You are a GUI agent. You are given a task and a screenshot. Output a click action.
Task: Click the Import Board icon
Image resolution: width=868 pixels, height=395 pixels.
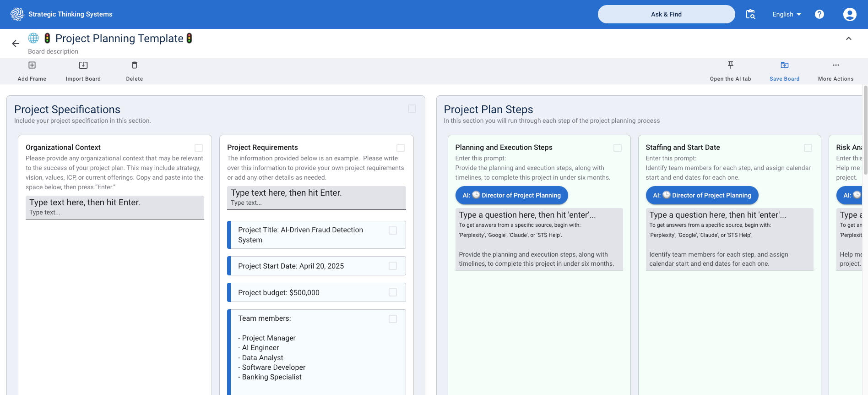click(83, 65)
